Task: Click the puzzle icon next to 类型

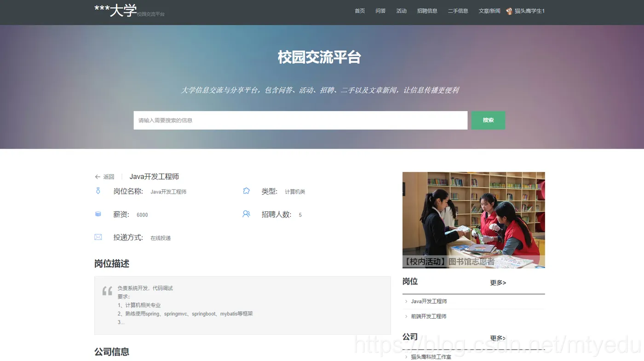Action: click(x=246, y=191)
